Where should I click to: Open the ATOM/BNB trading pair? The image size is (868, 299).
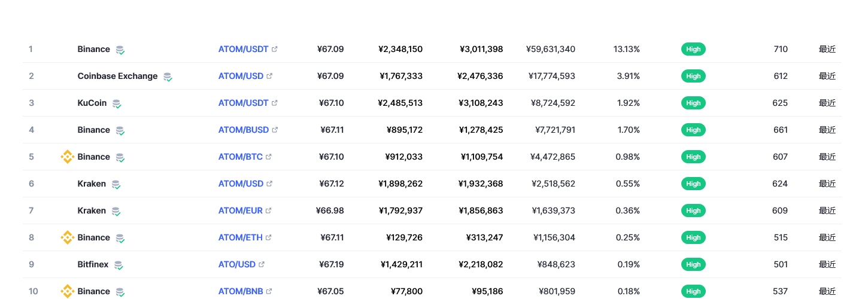[x=241, y=291]
